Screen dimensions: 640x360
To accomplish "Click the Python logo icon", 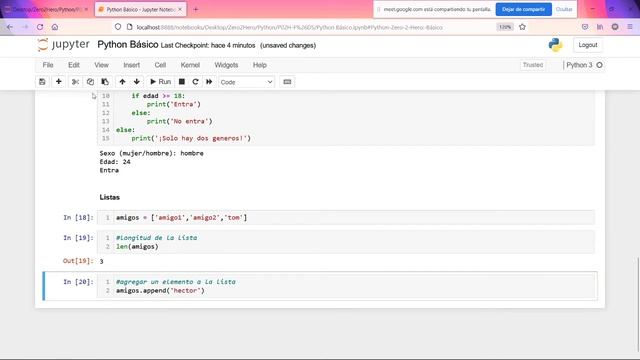I will [555, 45].
